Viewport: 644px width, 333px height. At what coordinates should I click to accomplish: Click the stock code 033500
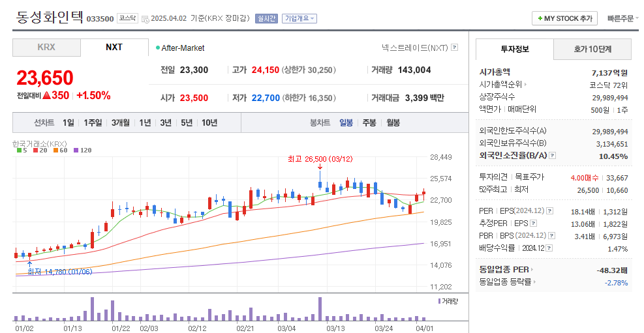click(x=100, y=20)
